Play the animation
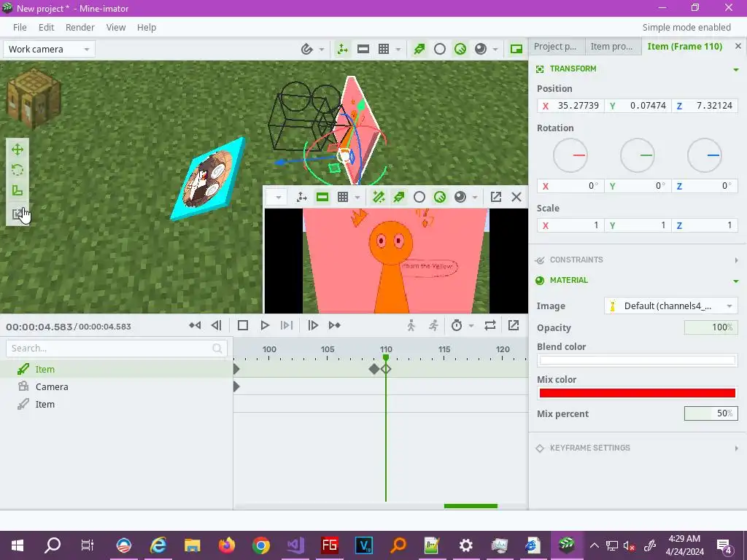Image resolution: width=747 pixels, height=560 pixels. (265, 325)
